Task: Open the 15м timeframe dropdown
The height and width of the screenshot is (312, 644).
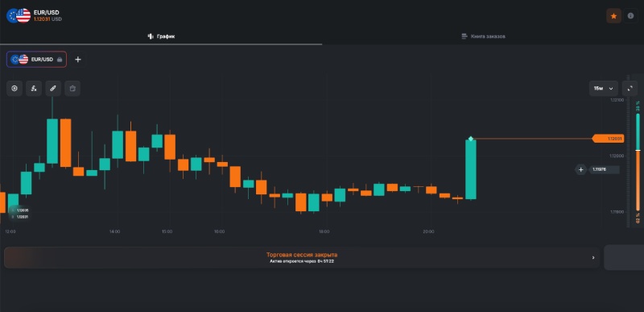Action: point(603,89)
